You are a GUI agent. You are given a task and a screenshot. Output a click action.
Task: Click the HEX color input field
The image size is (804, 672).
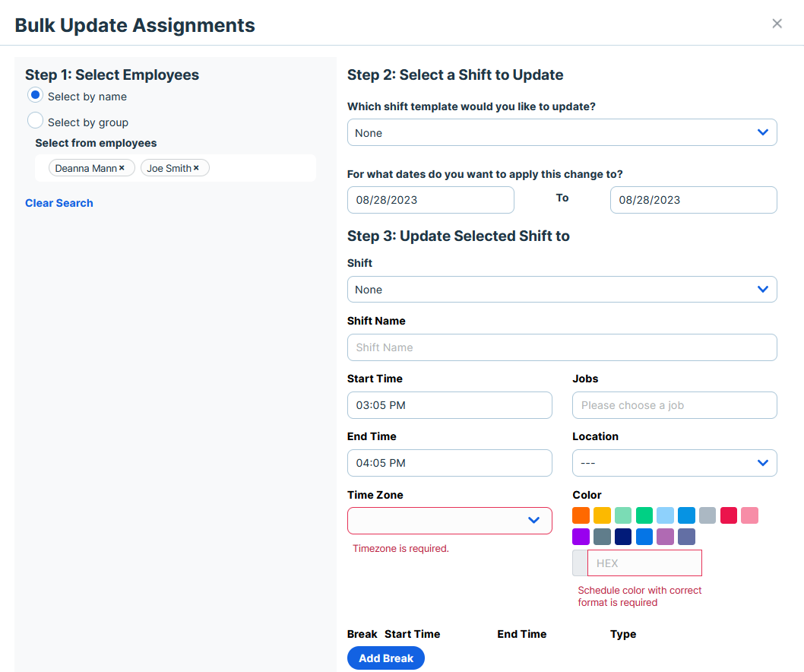pyautogui.click(x=644, y=563)
